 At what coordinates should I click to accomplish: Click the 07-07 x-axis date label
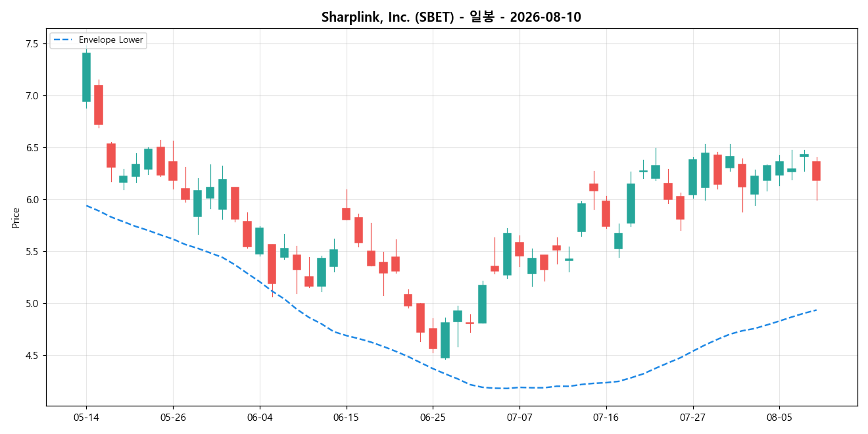pos(519,418)
